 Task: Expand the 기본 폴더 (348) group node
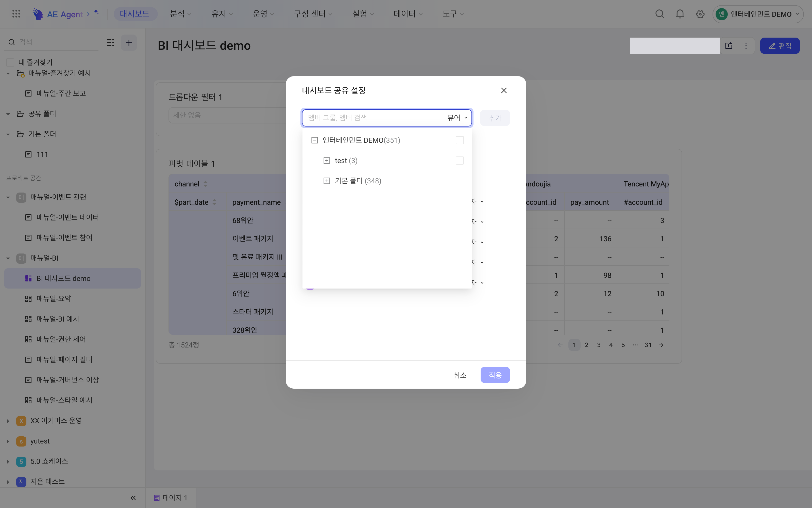coord(327,181)
